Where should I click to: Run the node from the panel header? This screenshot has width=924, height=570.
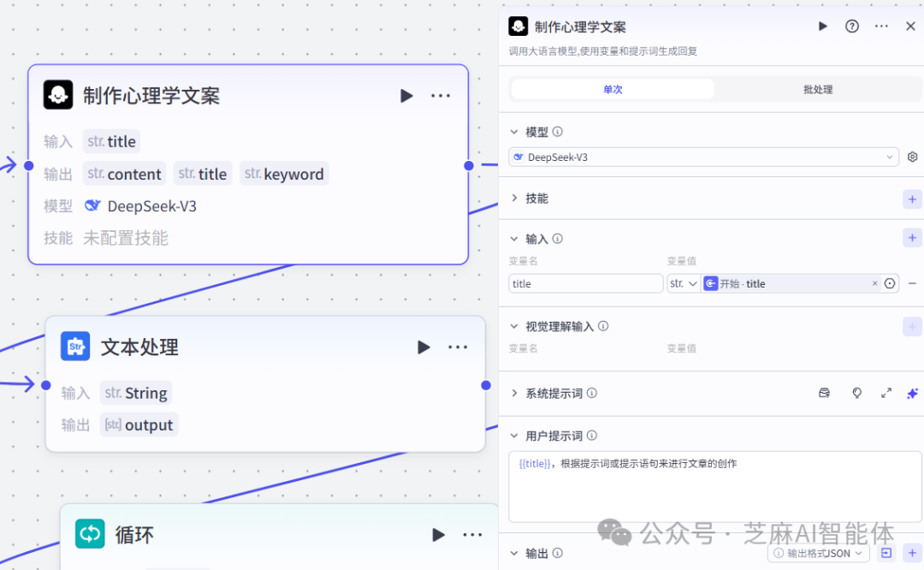tap(823, 26)
